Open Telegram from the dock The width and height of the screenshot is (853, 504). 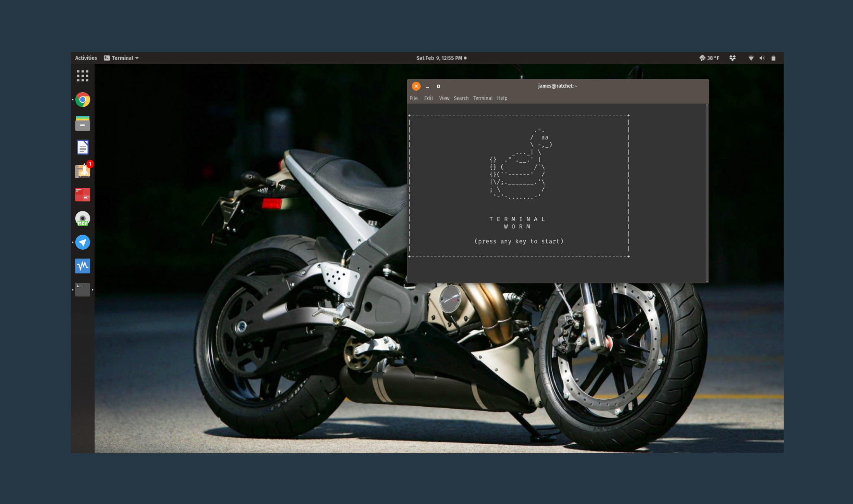click(83, 242)
